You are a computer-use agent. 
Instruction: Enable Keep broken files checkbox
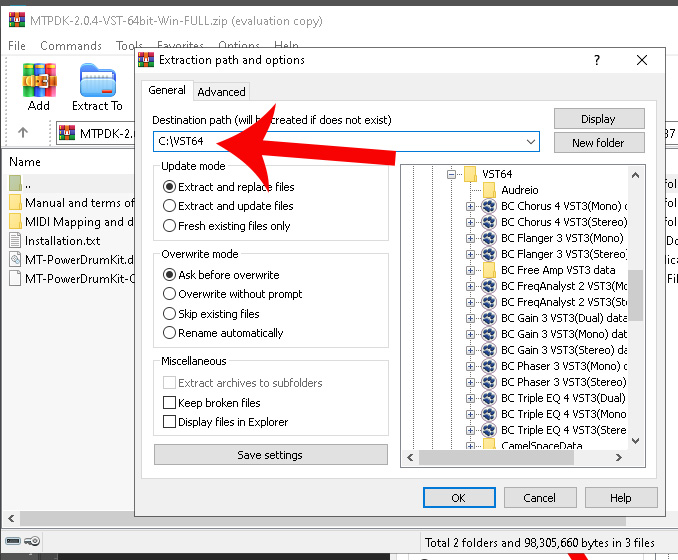point(170,403)
